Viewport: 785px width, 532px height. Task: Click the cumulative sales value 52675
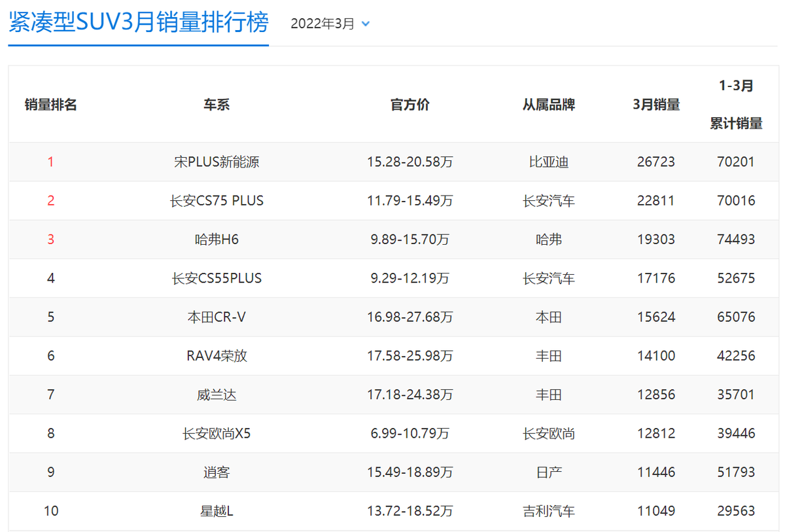(736, 278)
